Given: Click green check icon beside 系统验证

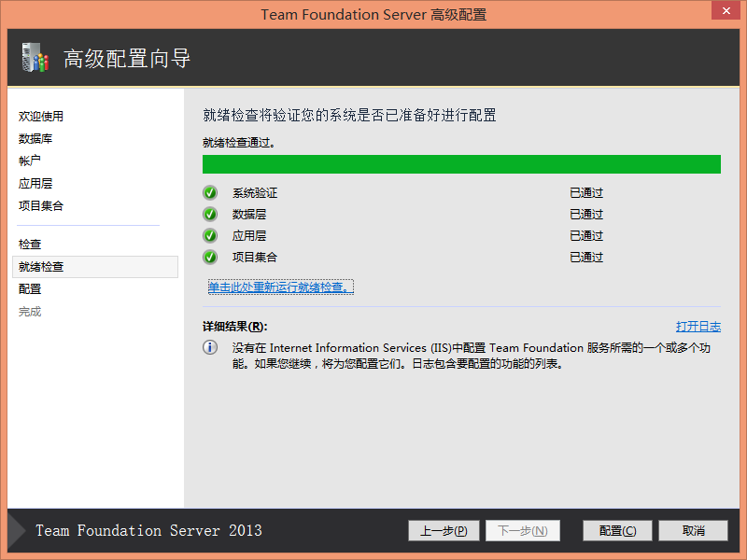Looking at the screenshot, I should (210, 193).
